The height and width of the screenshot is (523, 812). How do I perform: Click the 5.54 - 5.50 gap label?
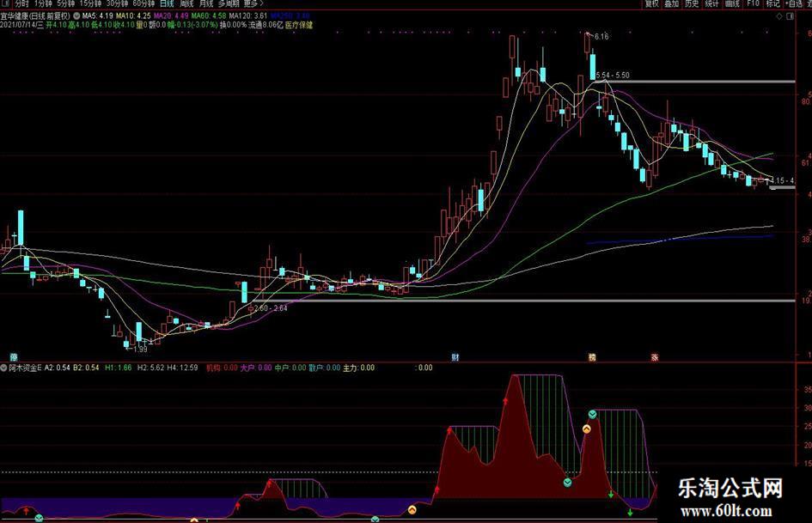pos(613,75)
